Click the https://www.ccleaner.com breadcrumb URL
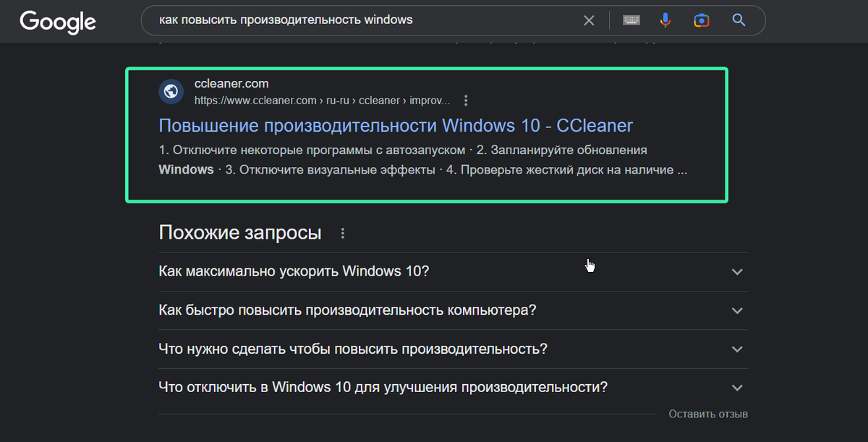Screen dimensions: 868x442 [x=322, y=100]
